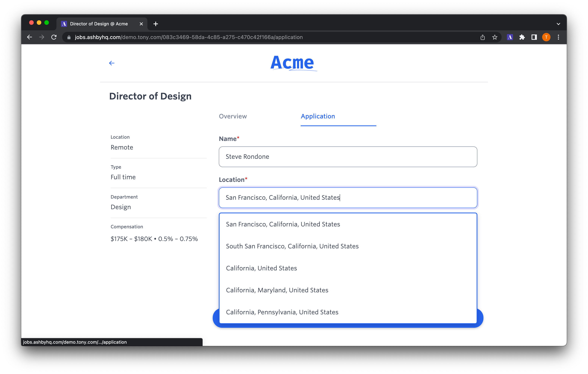The height and width of the screenshot is (374, 588).
Task: Click into the Name input field
Action: click(348, 157)
